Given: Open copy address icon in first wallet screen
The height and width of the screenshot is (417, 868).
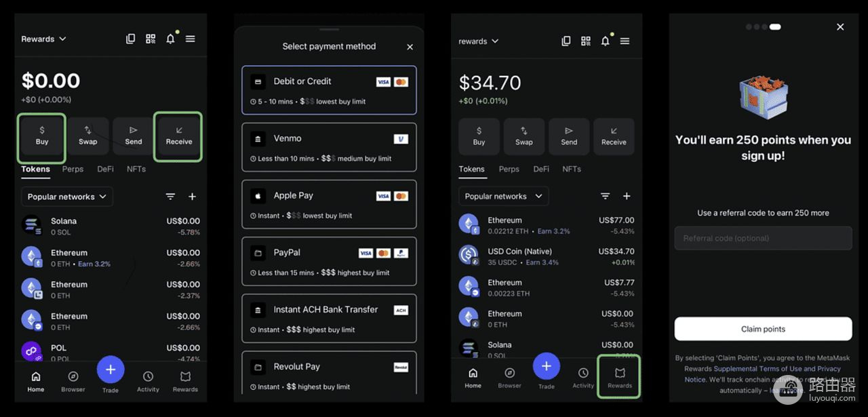Looking at the screenshot, I should click(131, 39).
